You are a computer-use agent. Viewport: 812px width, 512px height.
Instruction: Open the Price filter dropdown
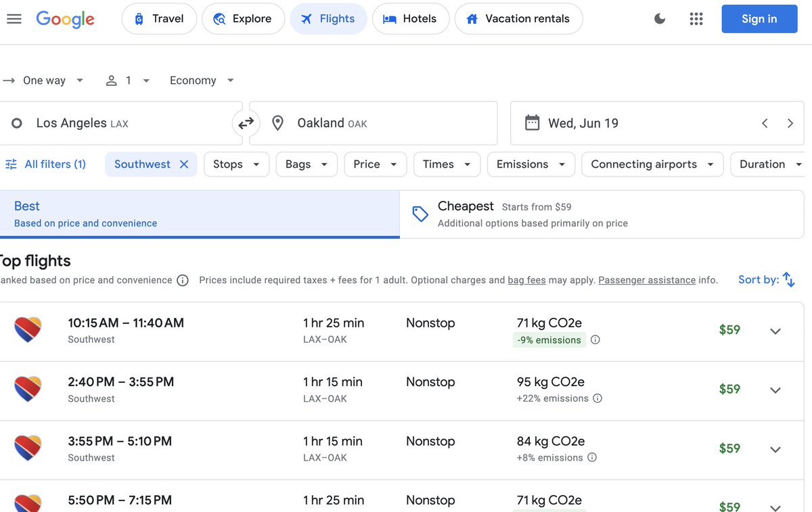click(376, 164)
